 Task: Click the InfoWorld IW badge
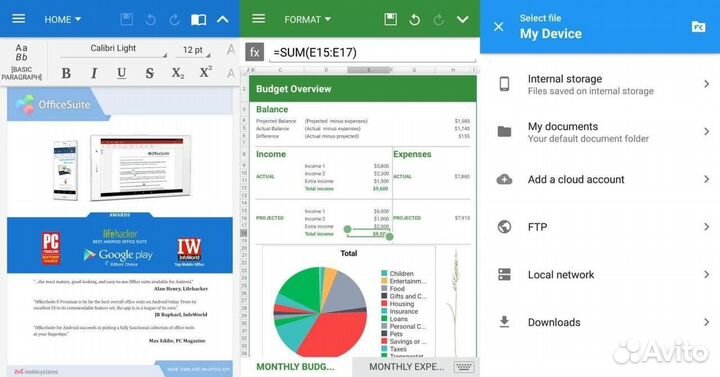click(x=189, y=251)
